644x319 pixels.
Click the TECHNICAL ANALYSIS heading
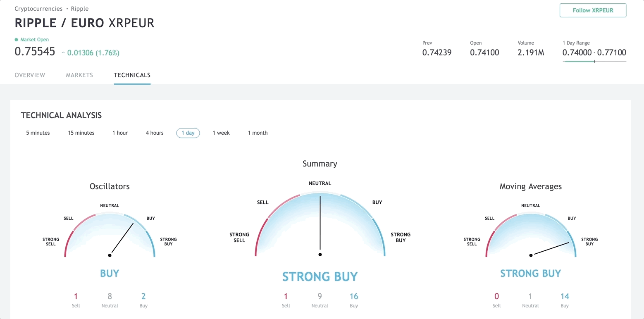pos(61,115)
